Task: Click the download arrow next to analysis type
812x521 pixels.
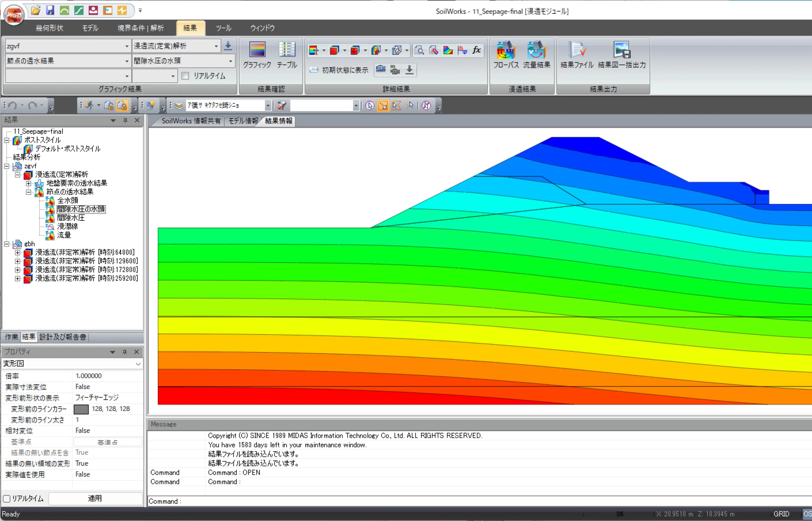Action: (x=228, y=46)
